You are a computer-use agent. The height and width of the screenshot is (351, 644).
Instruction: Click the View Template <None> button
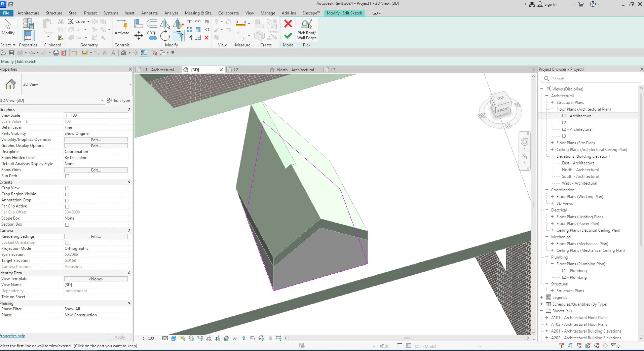coord(96,279)
